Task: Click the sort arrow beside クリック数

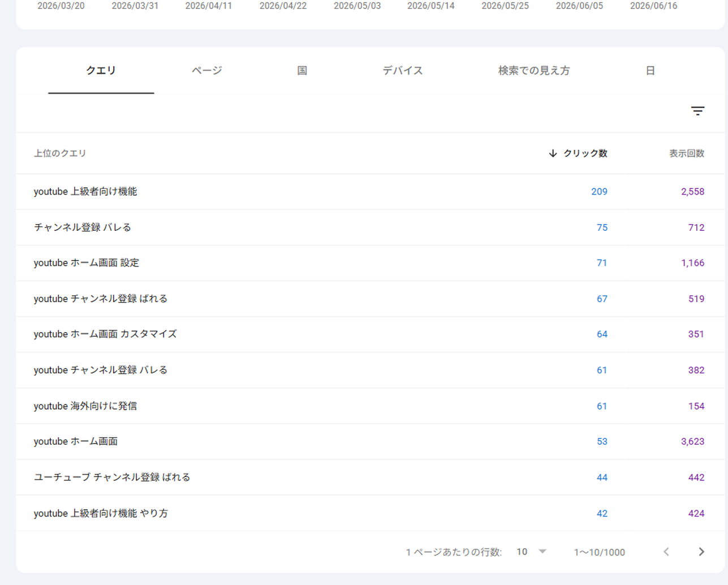Action: click(x=553, y=153)
